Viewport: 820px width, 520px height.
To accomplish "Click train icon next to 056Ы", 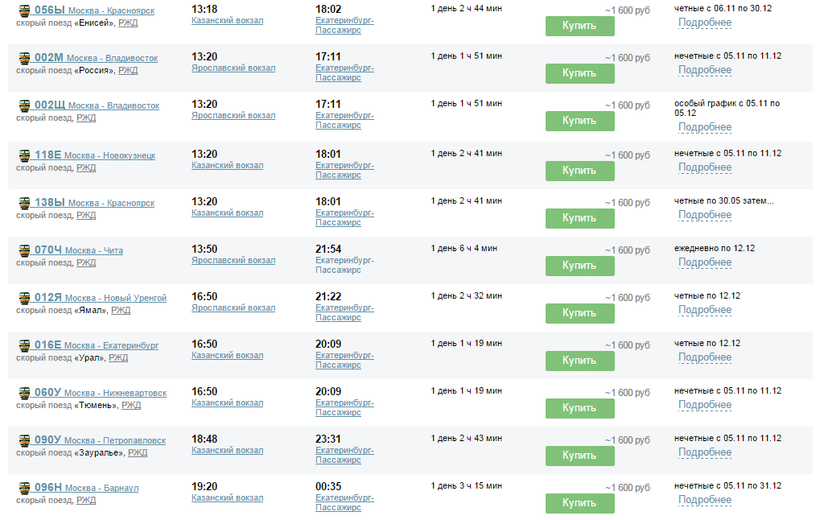I will (x=25, y=10).
